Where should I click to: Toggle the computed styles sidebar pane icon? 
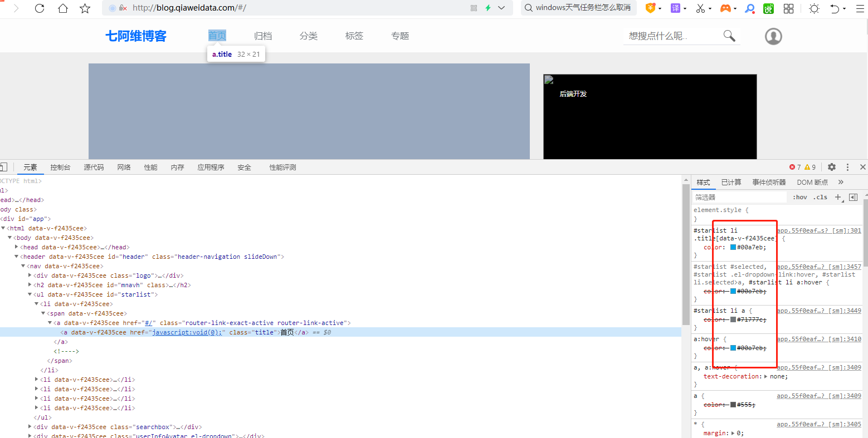click(x=853, y=197)
